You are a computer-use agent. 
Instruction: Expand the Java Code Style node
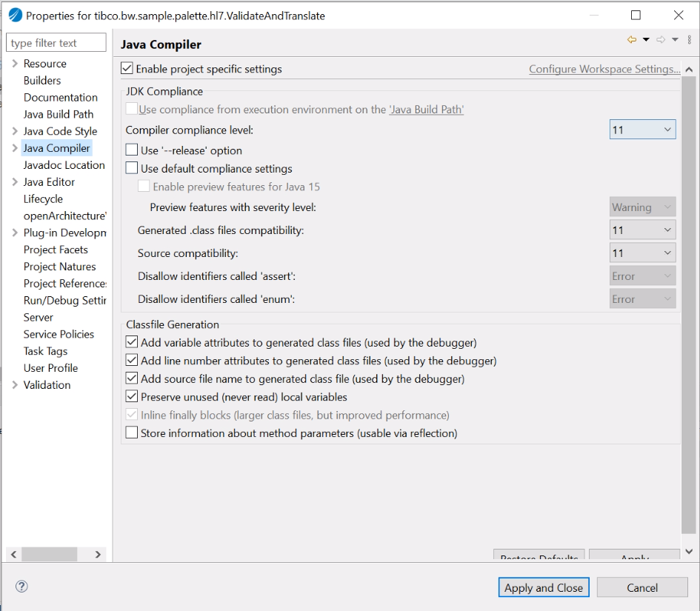[15, 131]
